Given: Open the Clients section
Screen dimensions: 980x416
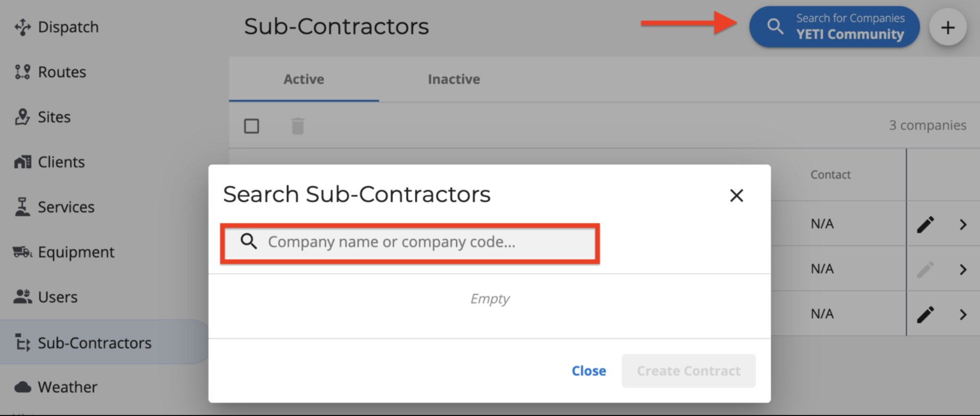Looking at the screenshot, I should click(x=50, y=162).
